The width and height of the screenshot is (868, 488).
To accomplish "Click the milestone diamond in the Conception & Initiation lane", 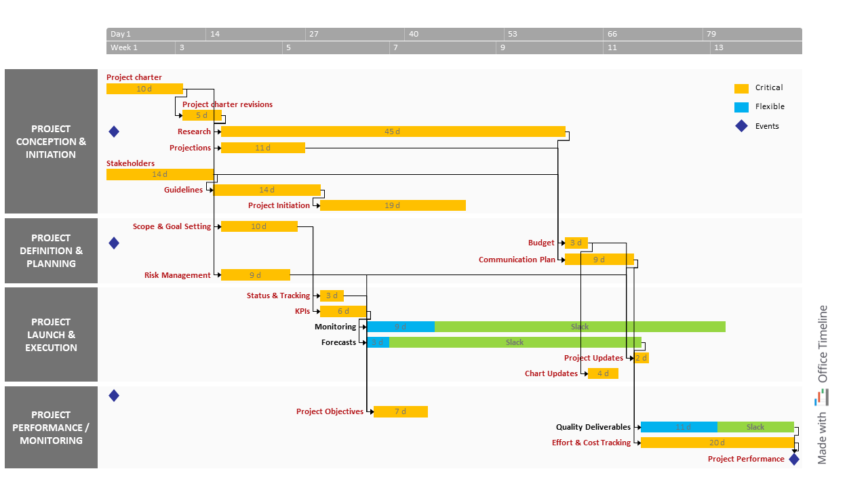I will point(114,131).
